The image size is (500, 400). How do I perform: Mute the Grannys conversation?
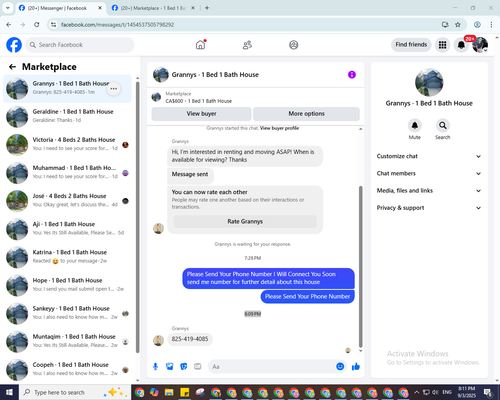click(x=415, y=125)
